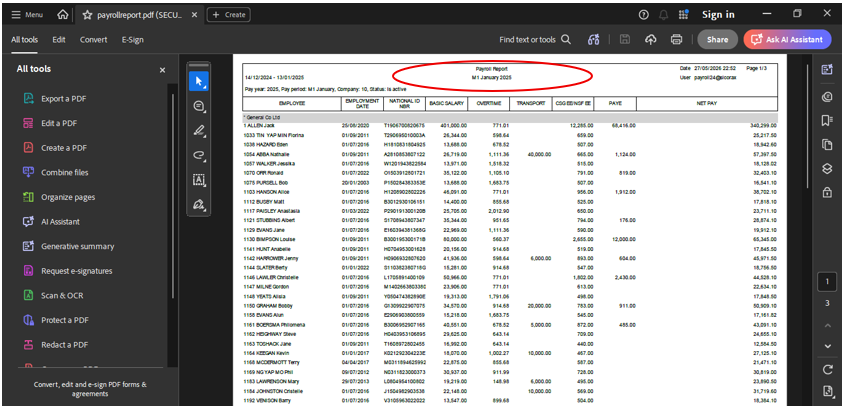Open generative summary panel in right rail

827,69
